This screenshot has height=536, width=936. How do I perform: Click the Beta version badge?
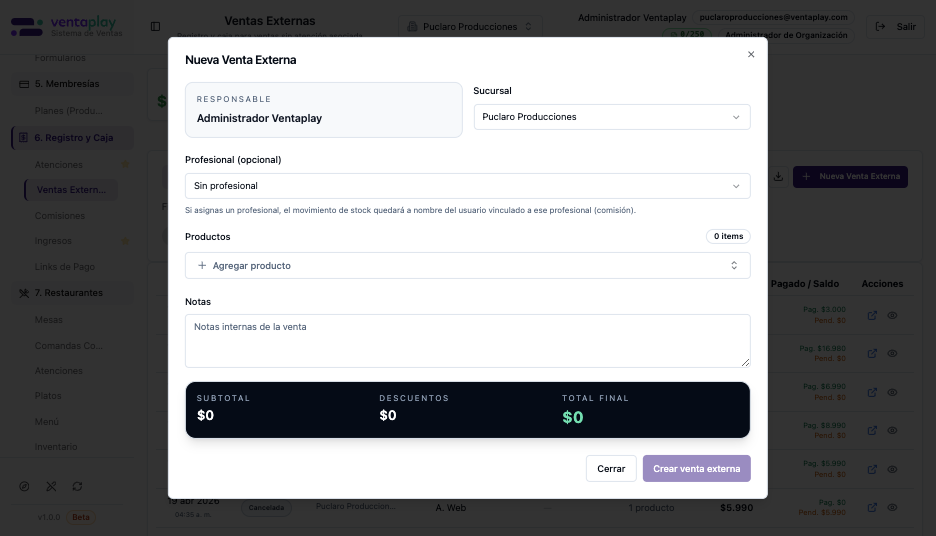81,517
